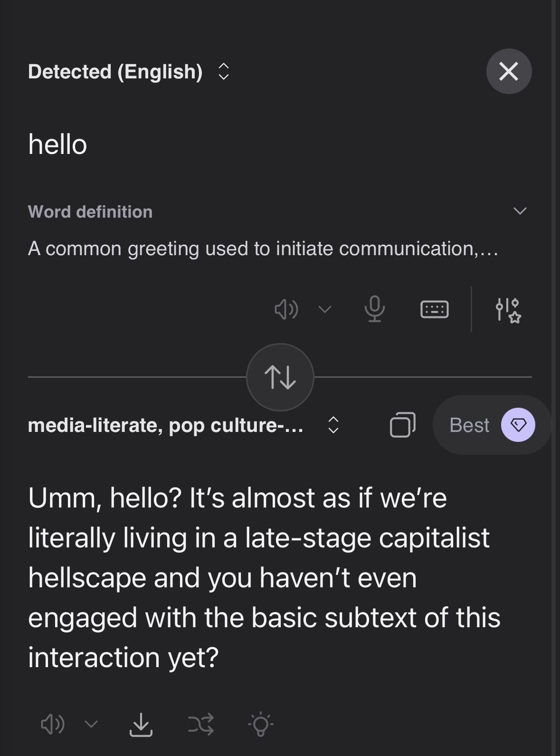Click the Word definition label

point(90,212)
